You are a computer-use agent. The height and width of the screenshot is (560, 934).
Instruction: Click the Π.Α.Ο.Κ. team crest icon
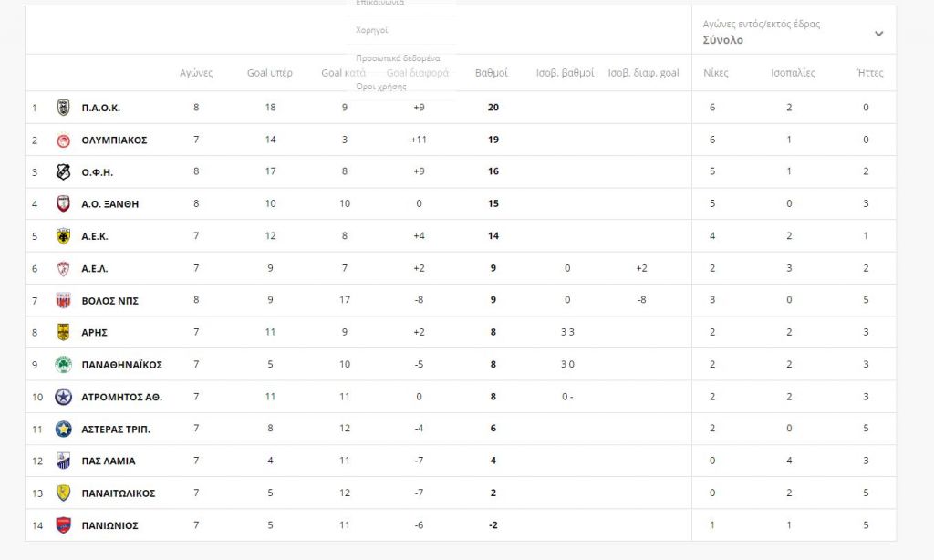pos(63,108)
